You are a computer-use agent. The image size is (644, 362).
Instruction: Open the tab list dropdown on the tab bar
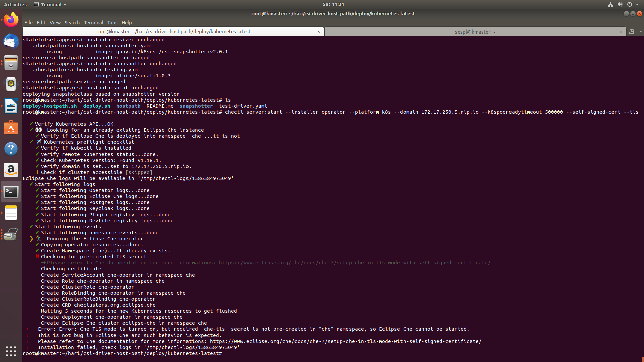[x=639, y=31]
